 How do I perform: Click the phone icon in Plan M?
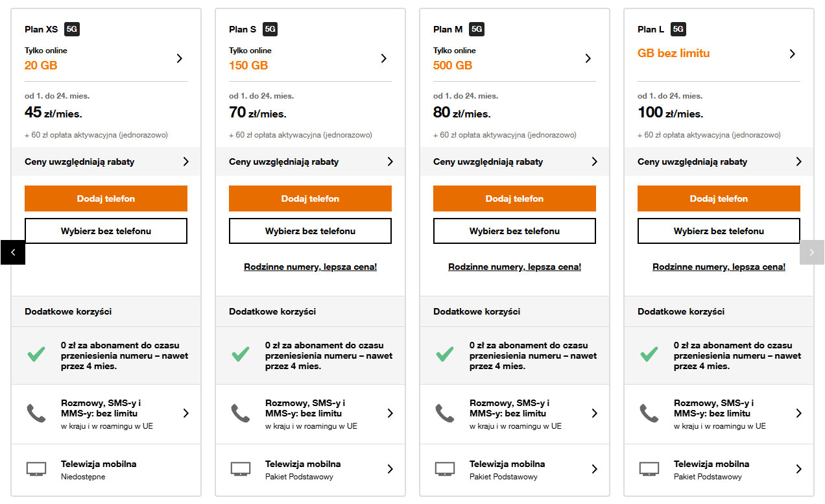444,413
